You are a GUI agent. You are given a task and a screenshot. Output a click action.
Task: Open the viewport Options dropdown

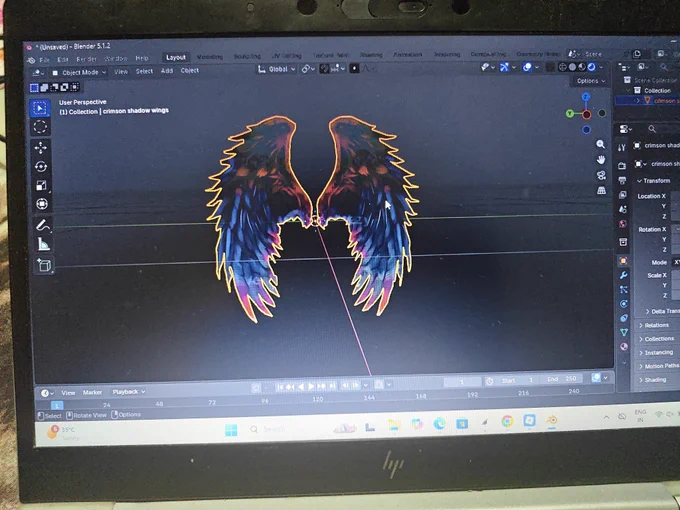(590, 81)
